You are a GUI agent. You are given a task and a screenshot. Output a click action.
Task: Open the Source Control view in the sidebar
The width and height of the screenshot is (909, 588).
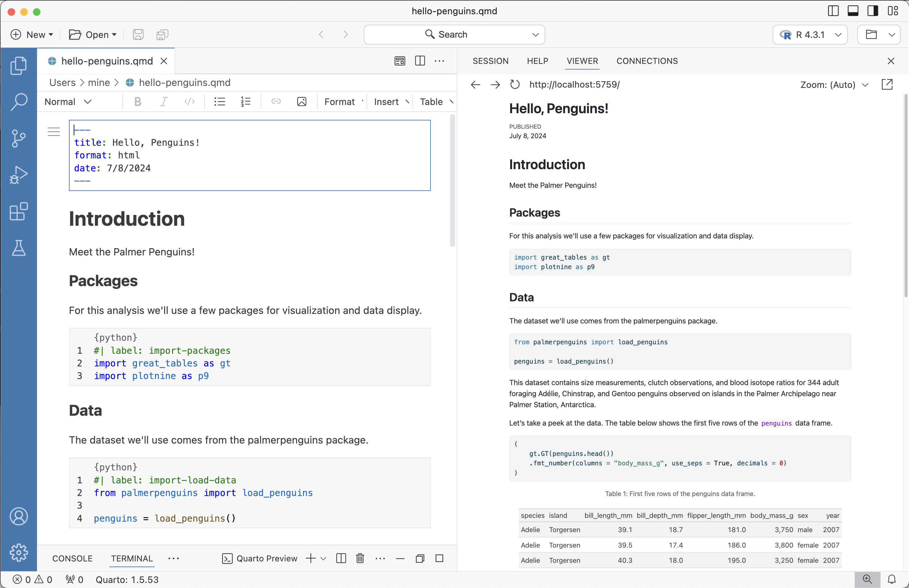(x=18, y=138)
